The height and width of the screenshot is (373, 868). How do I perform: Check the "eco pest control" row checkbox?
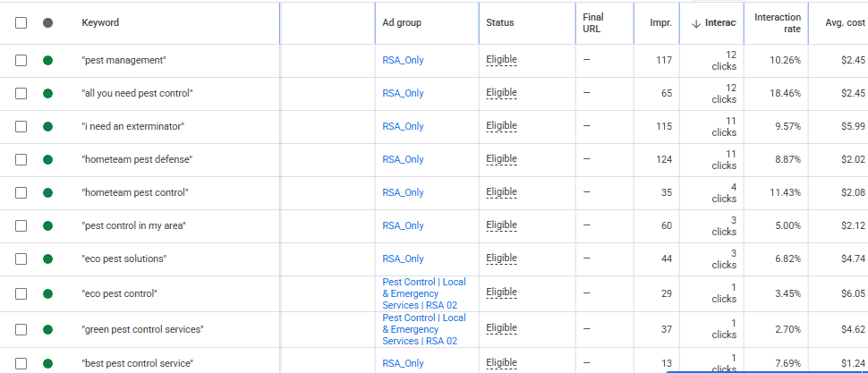tap(21, 294)
